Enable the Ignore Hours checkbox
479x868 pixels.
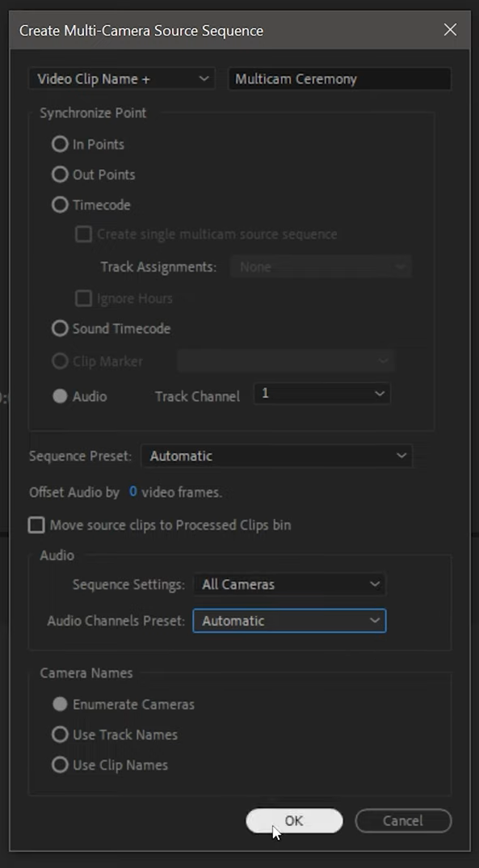tap(83, 298)
